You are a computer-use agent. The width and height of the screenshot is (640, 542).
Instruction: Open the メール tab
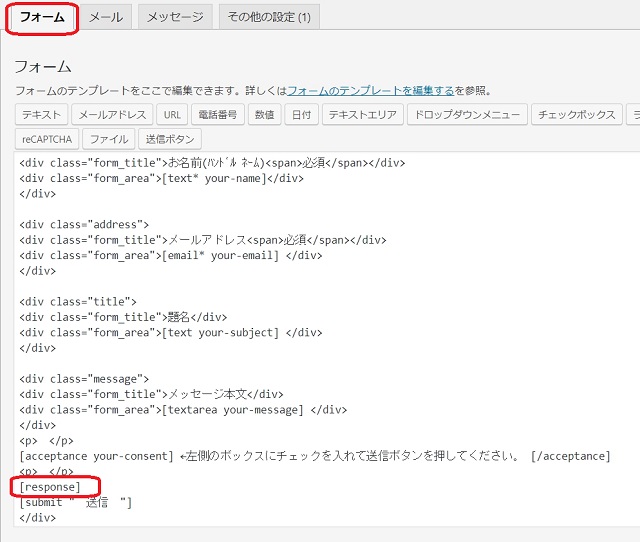(105, 18)
